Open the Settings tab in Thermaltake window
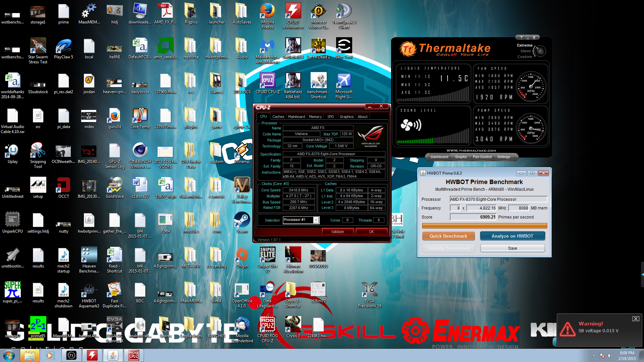This screenshot has height=362, width=644. (x=503, y=157)
